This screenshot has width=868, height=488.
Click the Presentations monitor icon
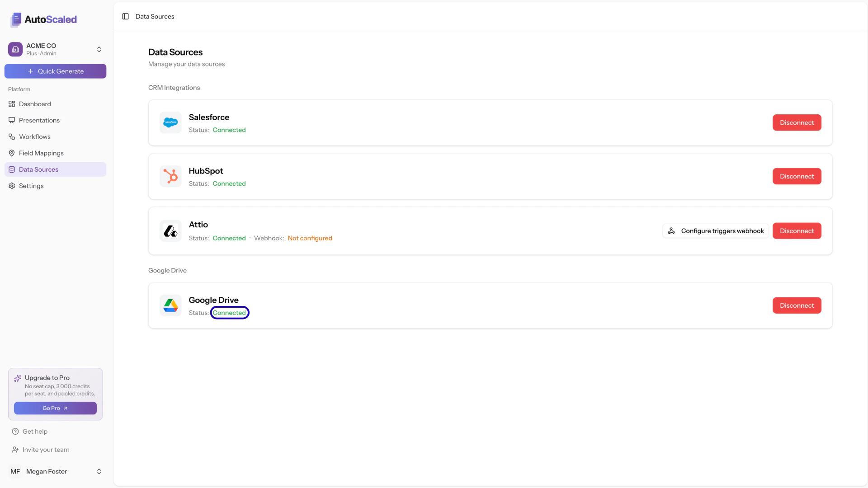click(x=12, y=120)
